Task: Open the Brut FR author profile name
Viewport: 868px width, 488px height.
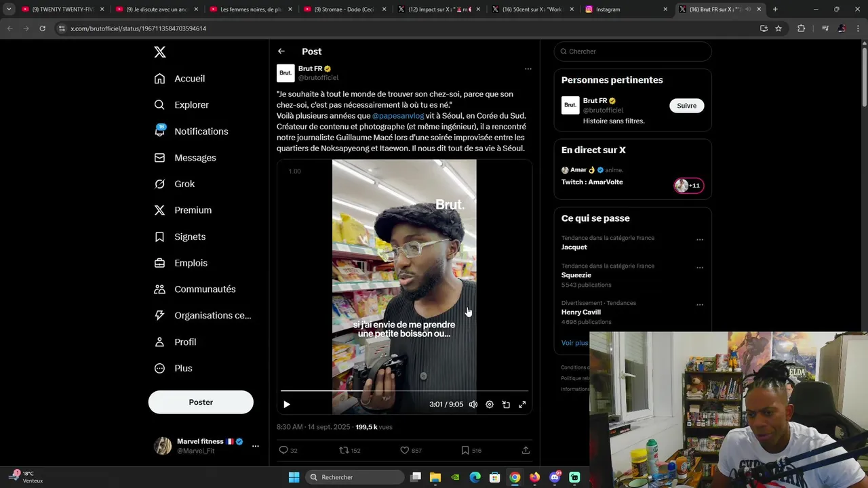Action: [311, 68]
